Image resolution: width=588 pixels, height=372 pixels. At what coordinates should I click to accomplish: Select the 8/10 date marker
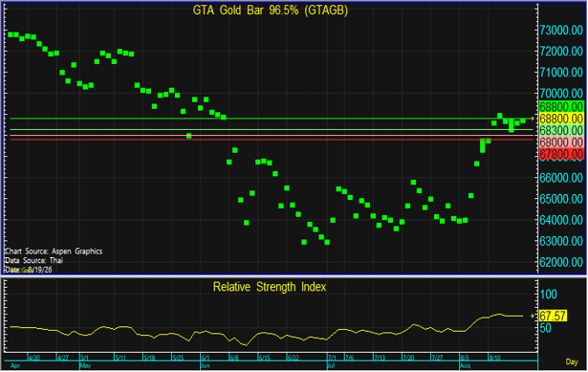pyautogui.click(x=494, y=358)
